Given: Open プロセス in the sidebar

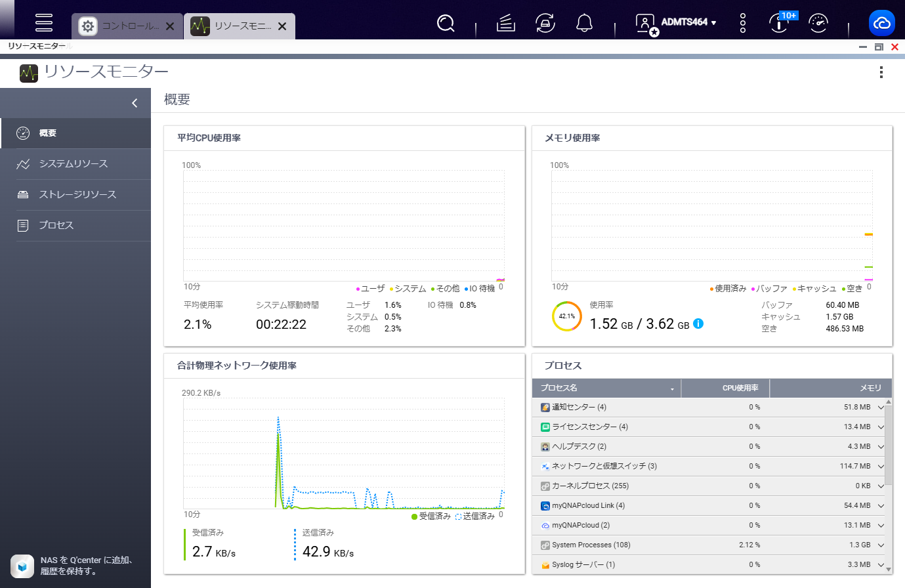Looking at the screenshot, I should 75,225.
